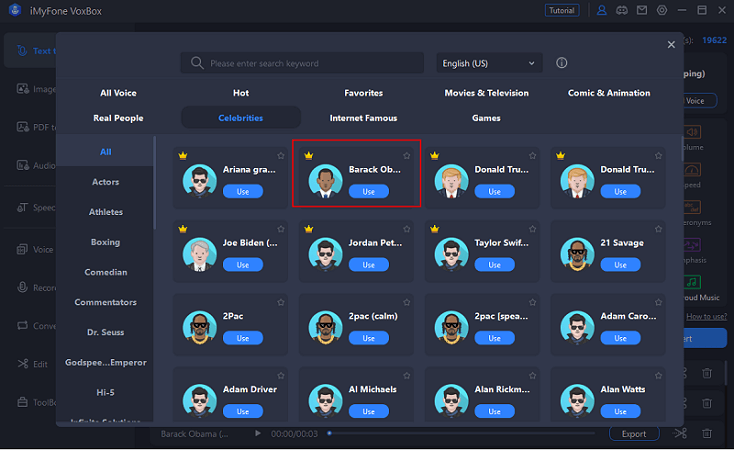Image resolution: width=734 pixels, height=450 pixels.
Task: Click the iMyFone VoxBox logo icon
Action: point(15,10)
